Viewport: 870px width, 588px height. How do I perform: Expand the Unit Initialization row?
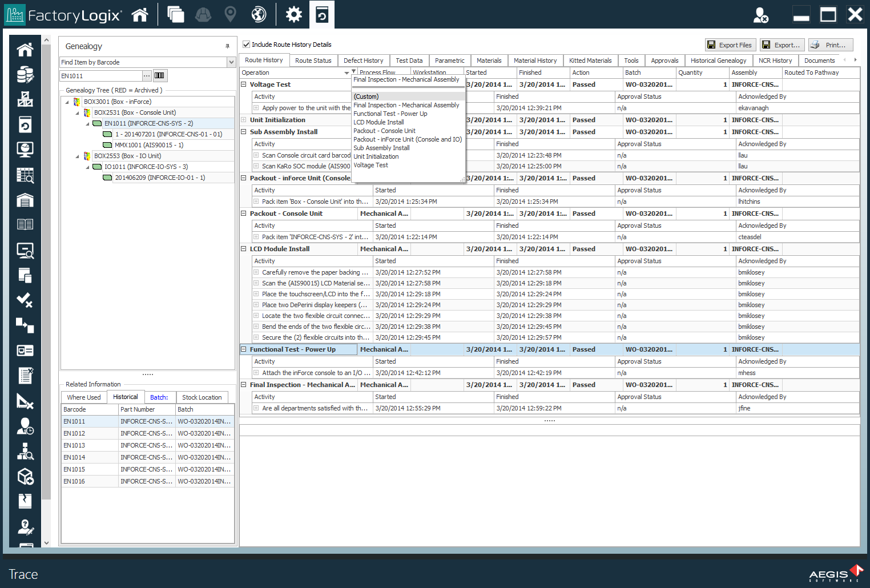(x=244, y=120)
